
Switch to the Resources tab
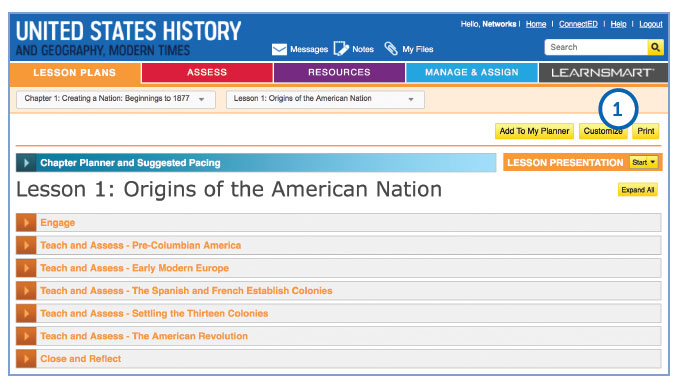(339, 73)
